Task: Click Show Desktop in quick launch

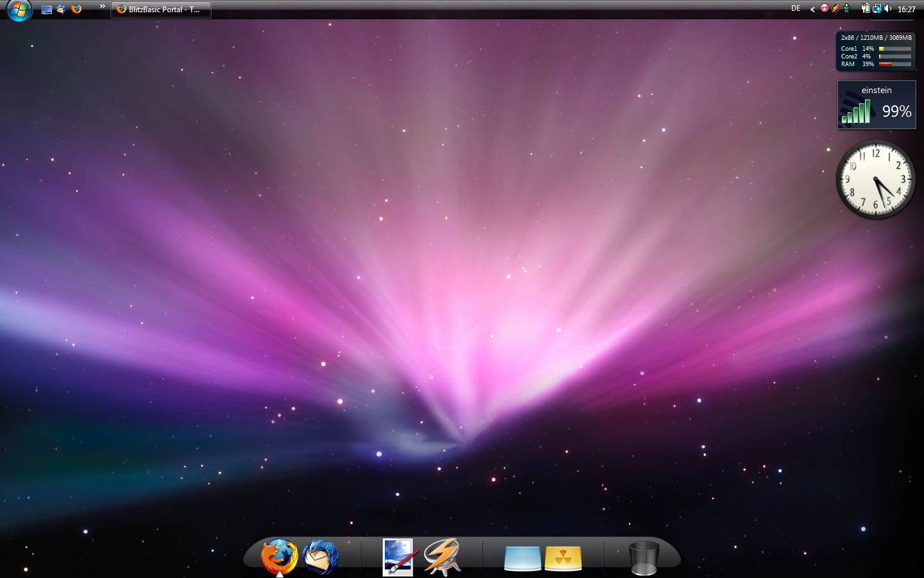Action: [x=47, y=10]
